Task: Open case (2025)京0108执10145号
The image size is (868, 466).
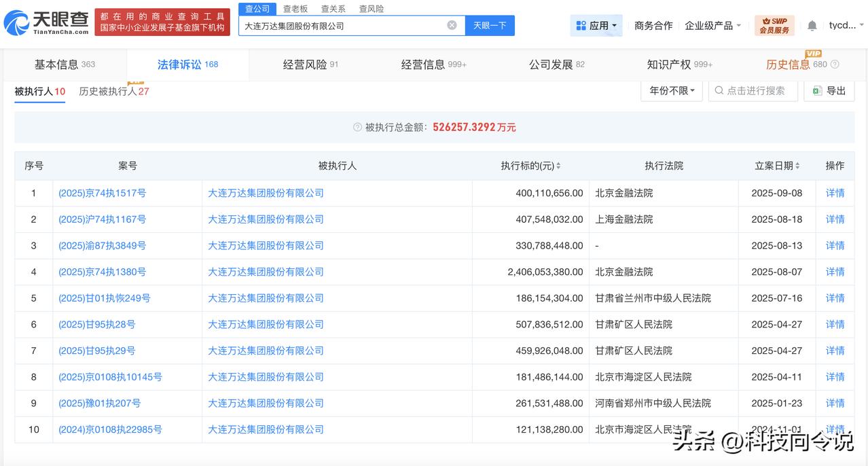Action: coord(110,377)
